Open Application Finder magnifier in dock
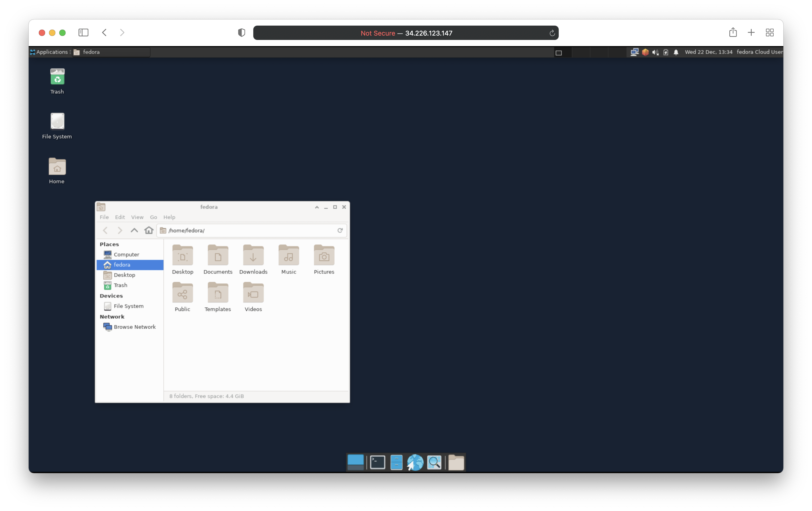 (x=434, y=462)
